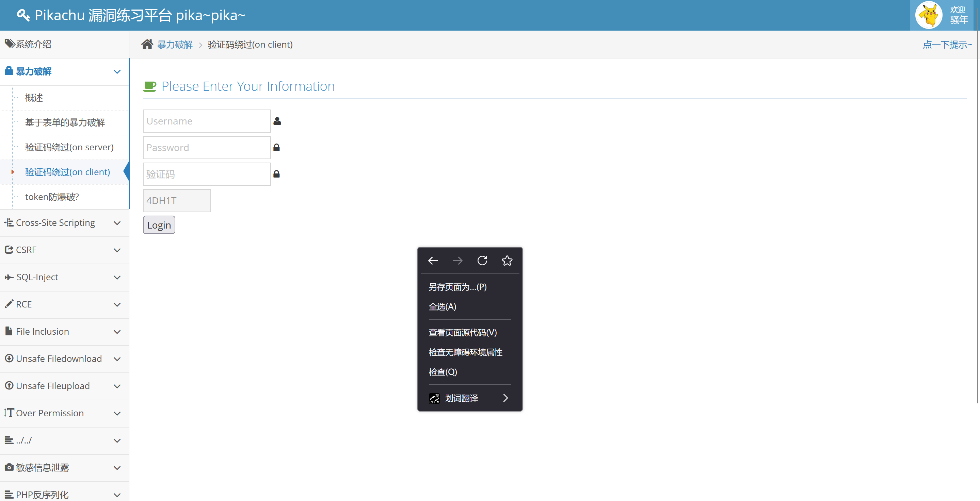Click the home icon in breadcrumb

pyautogui.click(x=147, y=45)
